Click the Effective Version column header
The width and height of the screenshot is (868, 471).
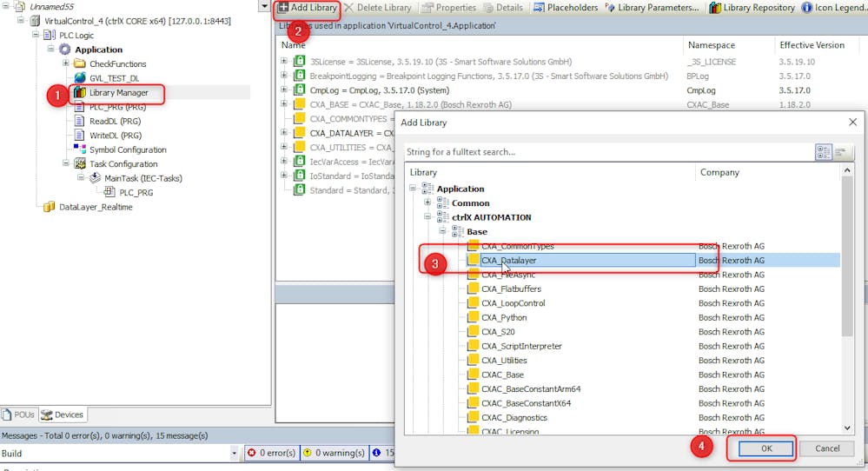pyautogui.click(x=812, y=45)
